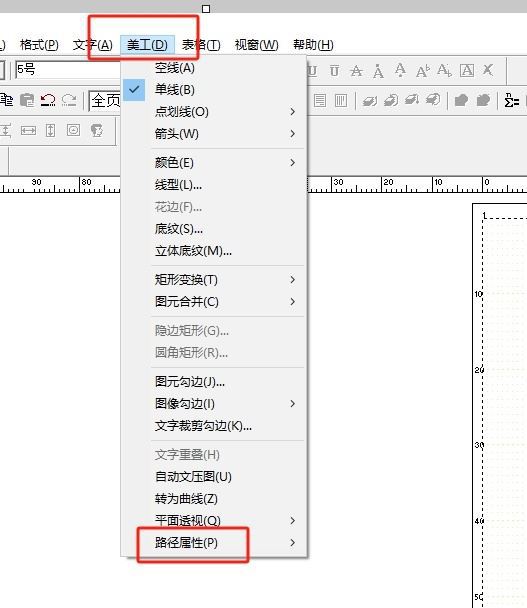This screenshot has width=527, height=608.
Task: Expand the 点划线(O) submenu
Action: click(x=213, y=112)
